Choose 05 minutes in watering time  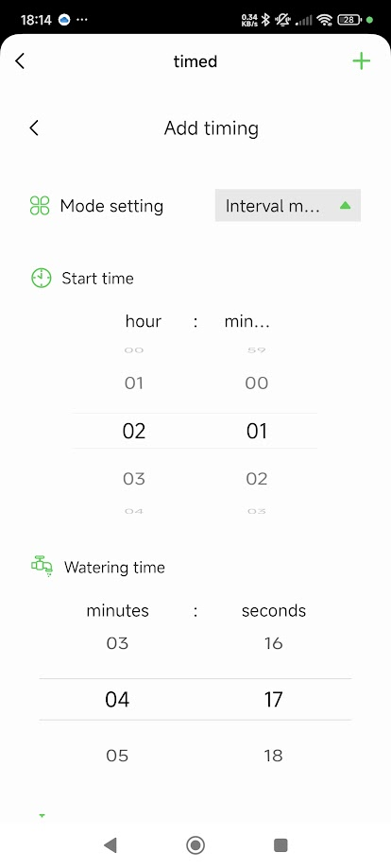pyautogui.click(x=117, y=755)
